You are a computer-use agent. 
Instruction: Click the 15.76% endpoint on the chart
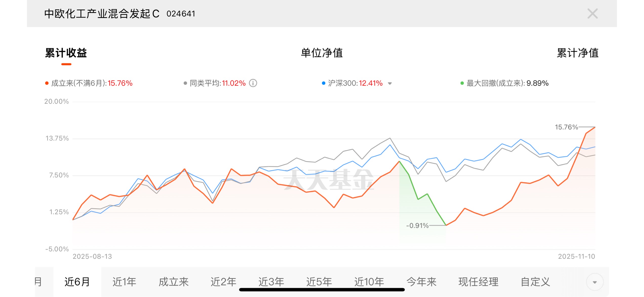pyautogui.click(x=595, y=127)
